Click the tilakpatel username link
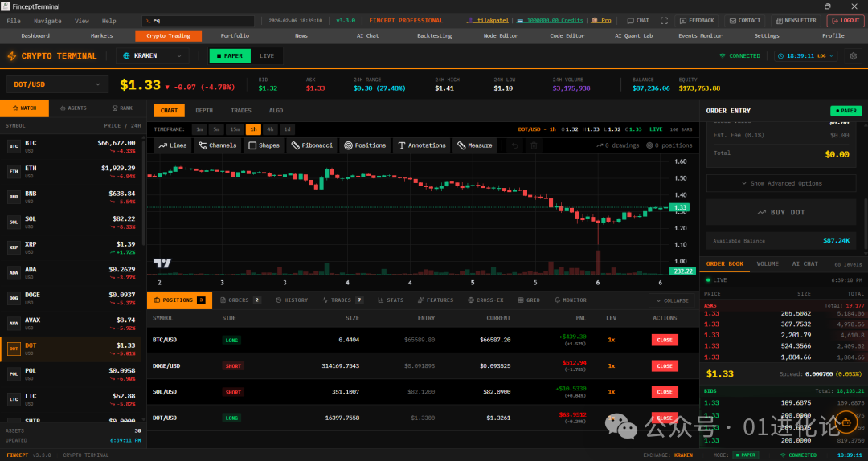 (x=489, y=20)
